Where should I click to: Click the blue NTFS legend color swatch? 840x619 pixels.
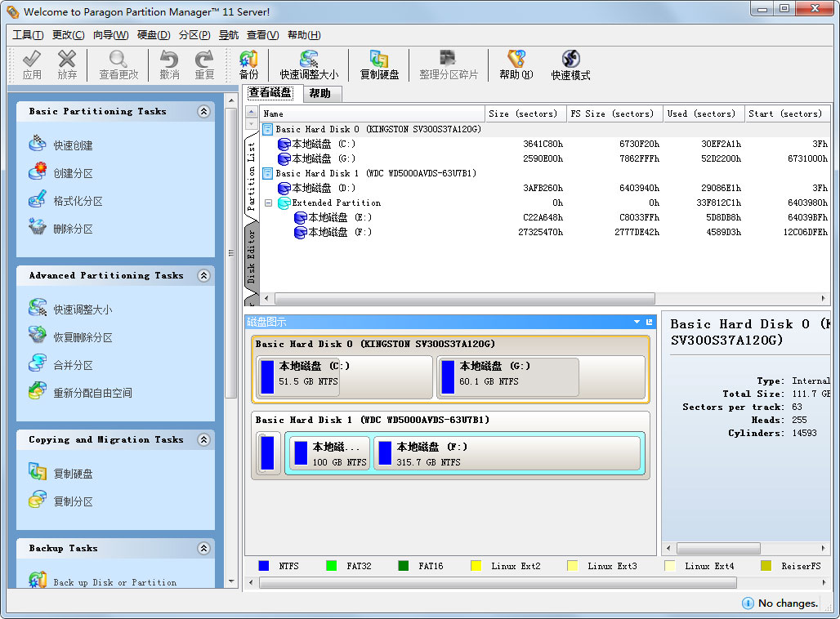[x=264, y=566]
